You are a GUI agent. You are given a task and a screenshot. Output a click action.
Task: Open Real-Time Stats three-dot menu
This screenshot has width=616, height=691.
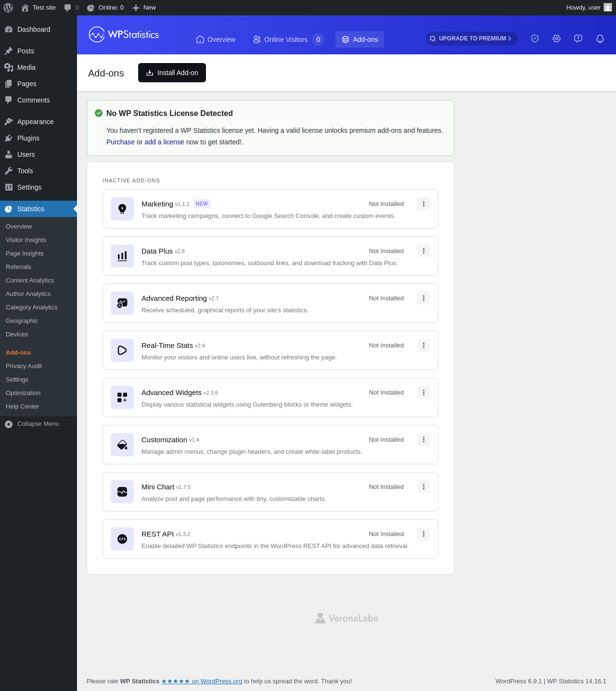point(423,345)
